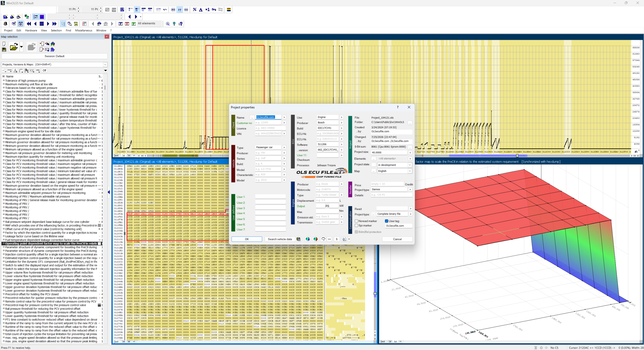Open the Project menu
The height and width of the screenshot is (350, 644).
tap(8, 30)
